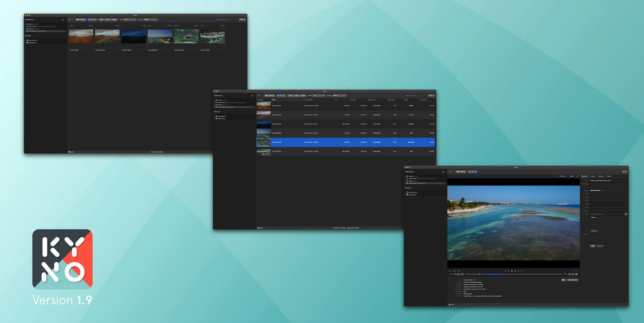Select the highlighted workspace folder in the grid window
Image resolution: width=644 pixels, height=323 pixels.
pyautogui.click(x=45, y=31)
